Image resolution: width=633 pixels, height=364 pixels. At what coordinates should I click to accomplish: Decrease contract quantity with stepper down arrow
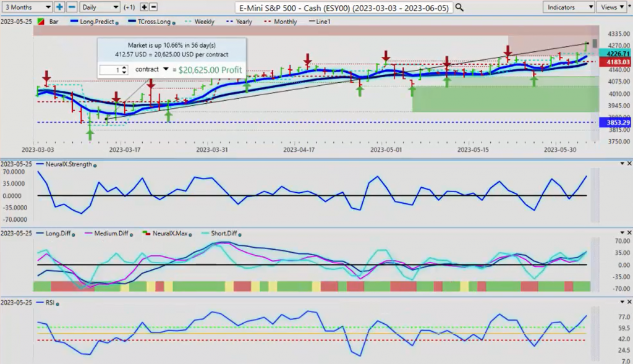point(124,72)
